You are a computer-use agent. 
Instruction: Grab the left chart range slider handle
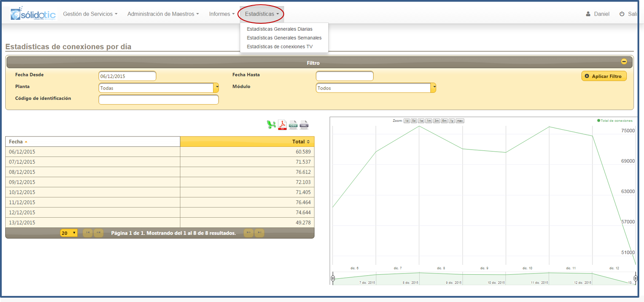click(x=333, y=278)
